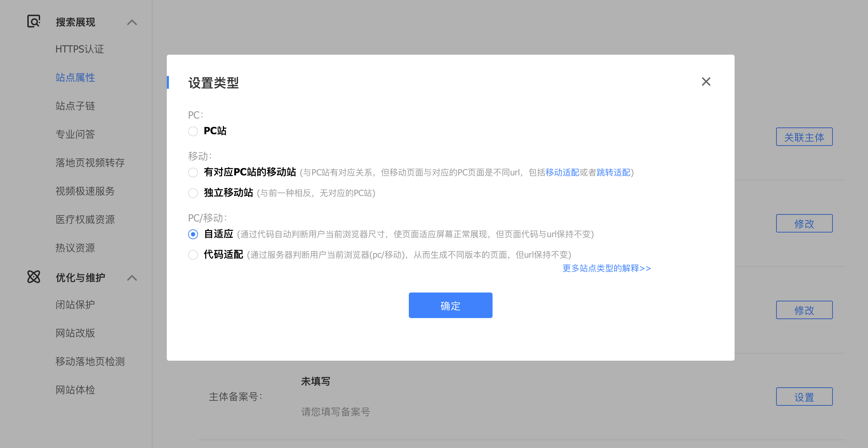Click the 优化与维护 section icon
The image size is (868, 448).
(x=33, y=277)
